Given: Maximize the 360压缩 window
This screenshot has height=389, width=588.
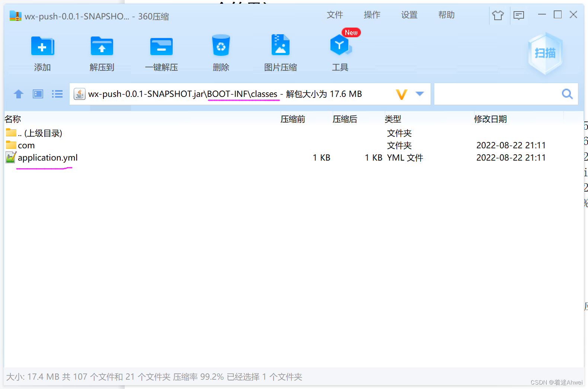Looking at the screenshot, I should point(557,15).
